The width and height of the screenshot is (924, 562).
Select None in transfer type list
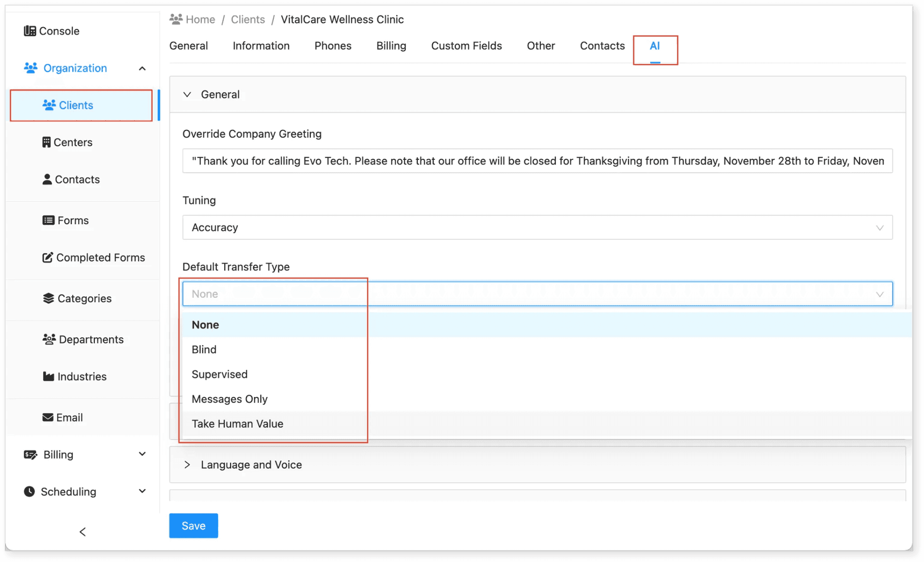[x=547, y=325]
